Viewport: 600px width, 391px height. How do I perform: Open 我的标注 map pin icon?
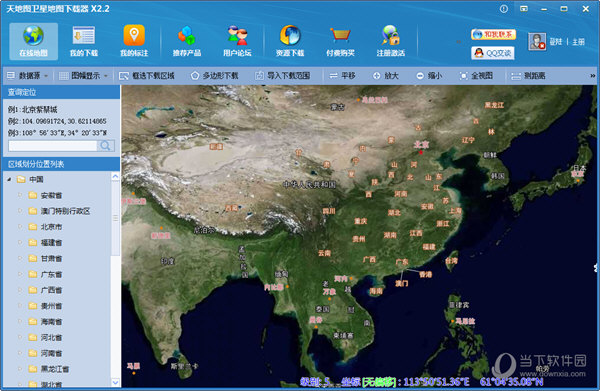pyautogui.click(x=134, y=41)
